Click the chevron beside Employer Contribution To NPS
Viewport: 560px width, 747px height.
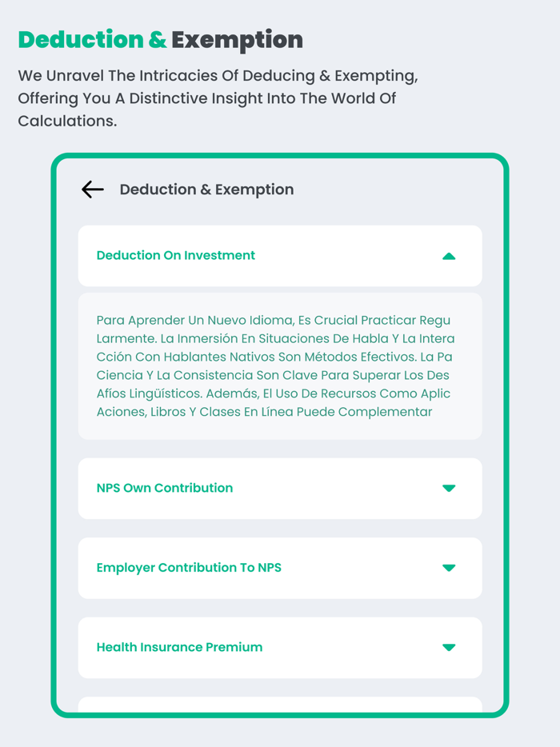point(450,568)
